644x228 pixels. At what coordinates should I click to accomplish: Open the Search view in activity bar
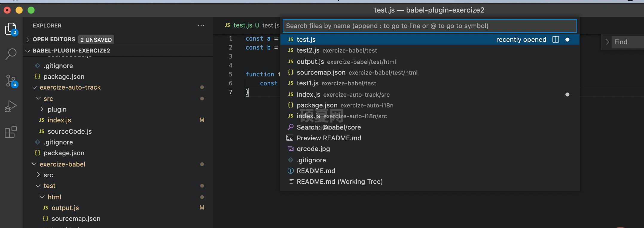pyautogui.click(x=11, y=54)
